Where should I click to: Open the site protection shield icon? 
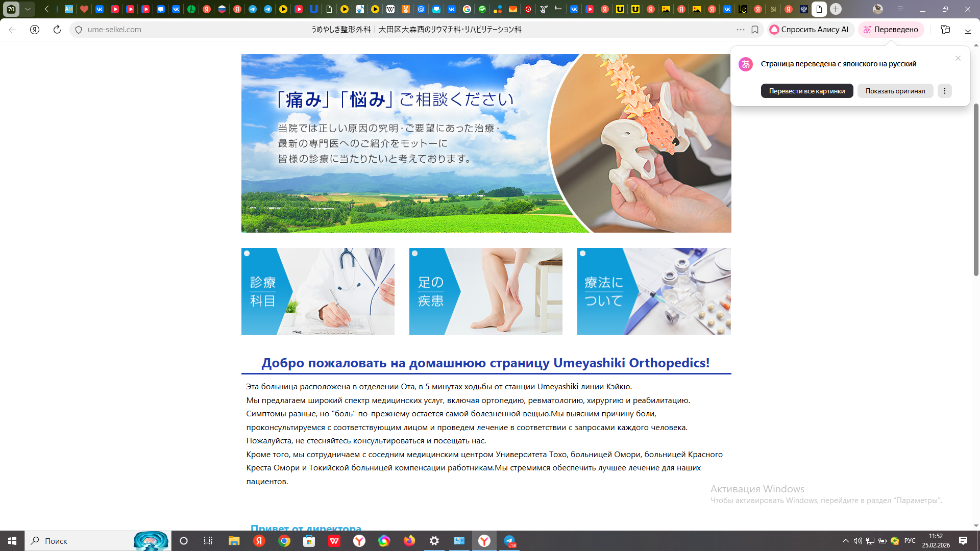point(79,30)
